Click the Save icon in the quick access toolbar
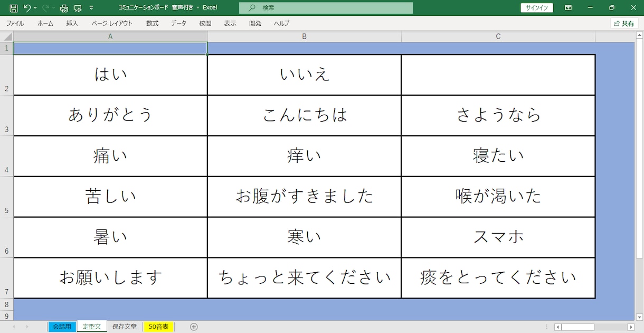Image resolution: width=644 pixels, height=333 pixels. (x=13, y=8)
